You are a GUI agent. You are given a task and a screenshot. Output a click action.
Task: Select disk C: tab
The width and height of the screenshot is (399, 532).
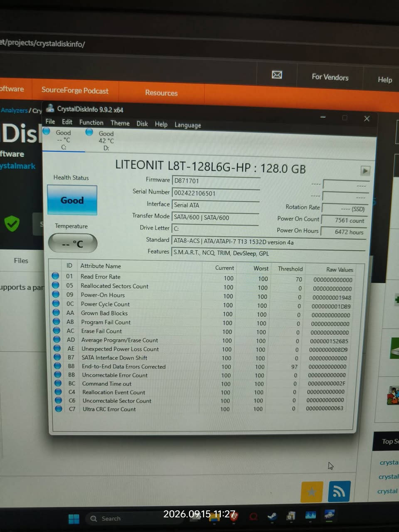[63, 140]
